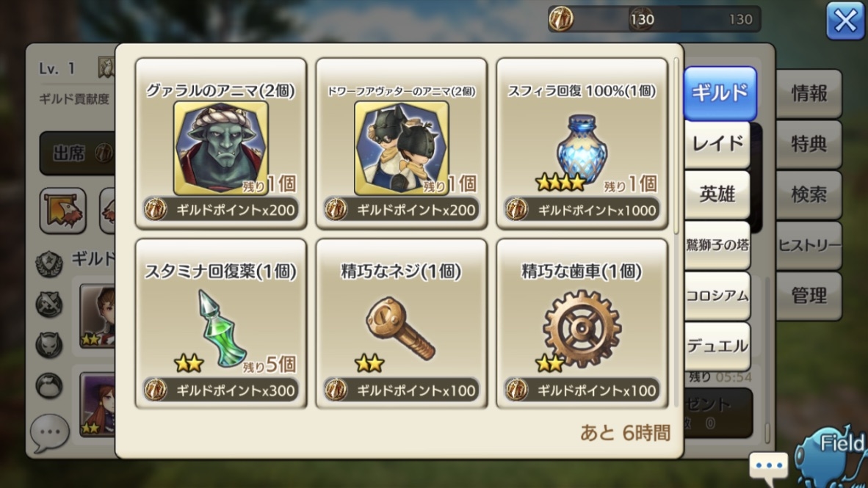868x488 pixels.
Task: Close the guild shop with X
Action: coord(845,21)
